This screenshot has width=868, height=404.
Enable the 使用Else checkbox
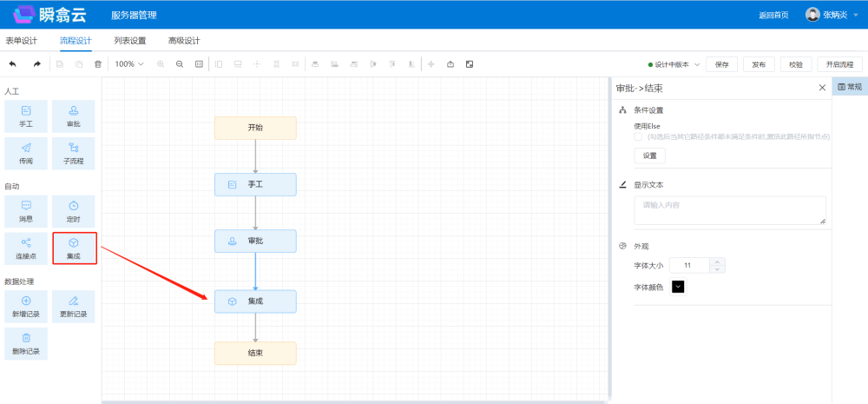tap(638, 136)
